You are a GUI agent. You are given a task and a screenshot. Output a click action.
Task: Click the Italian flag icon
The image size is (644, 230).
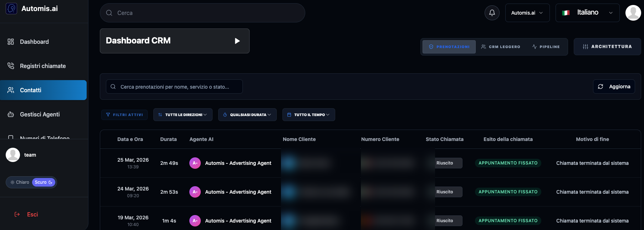coord(566,13)
